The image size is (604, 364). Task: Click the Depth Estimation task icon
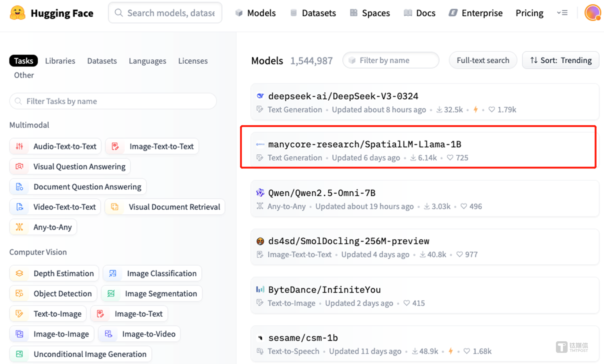point(20,273)
